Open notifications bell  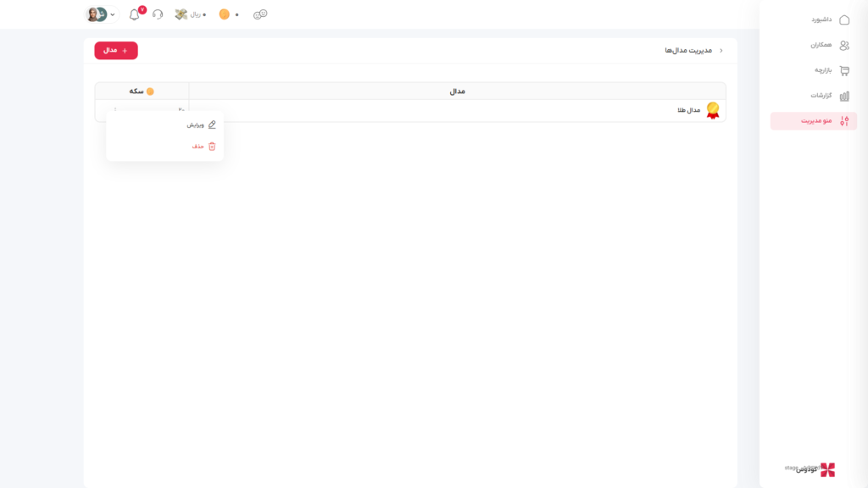click(134, 15)
